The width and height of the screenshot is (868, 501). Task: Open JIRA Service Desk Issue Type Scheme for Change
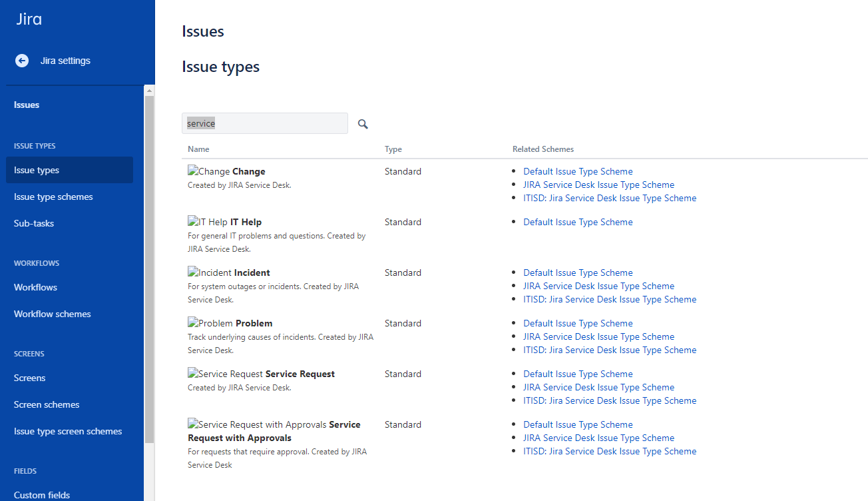(x=598, y=185)
